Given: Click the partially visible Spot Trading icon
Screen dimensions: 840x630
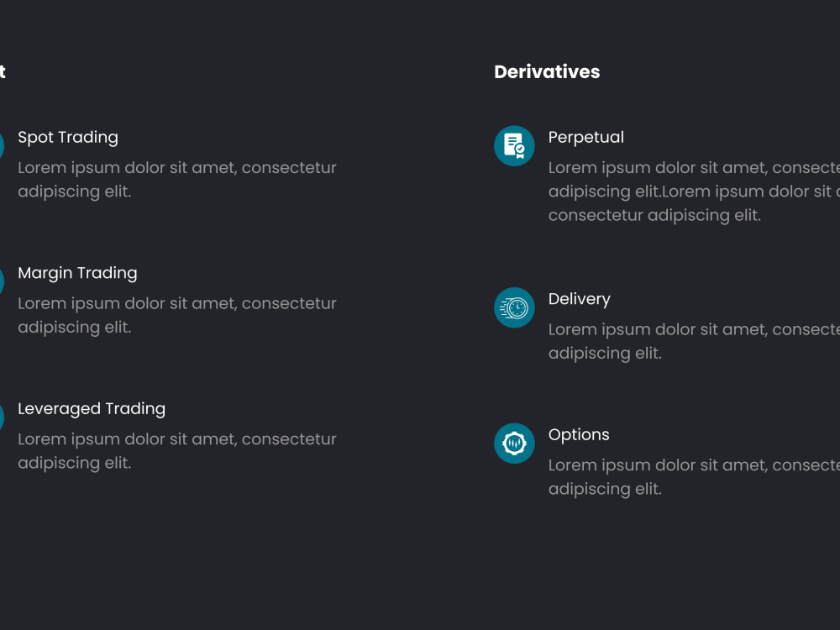Looking at the screenshot, I should 2,145.
